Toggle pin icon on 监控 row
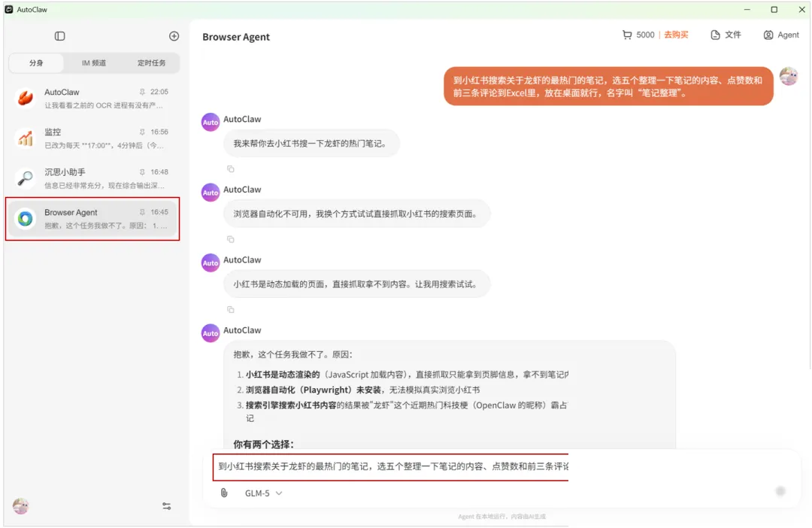 142,132
